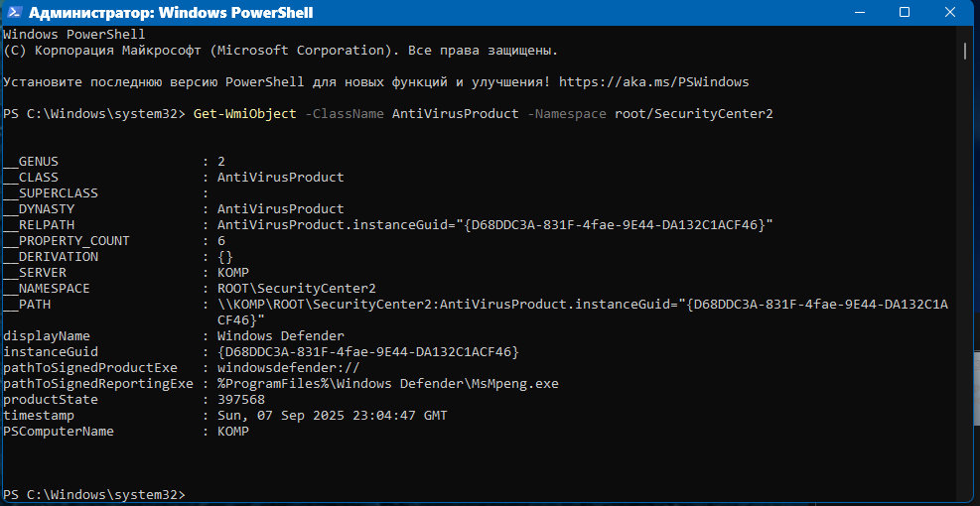Click the Get-WmiObject command text
The width and height of the screenshot is (980, 506).
click(x=243, y=114)
